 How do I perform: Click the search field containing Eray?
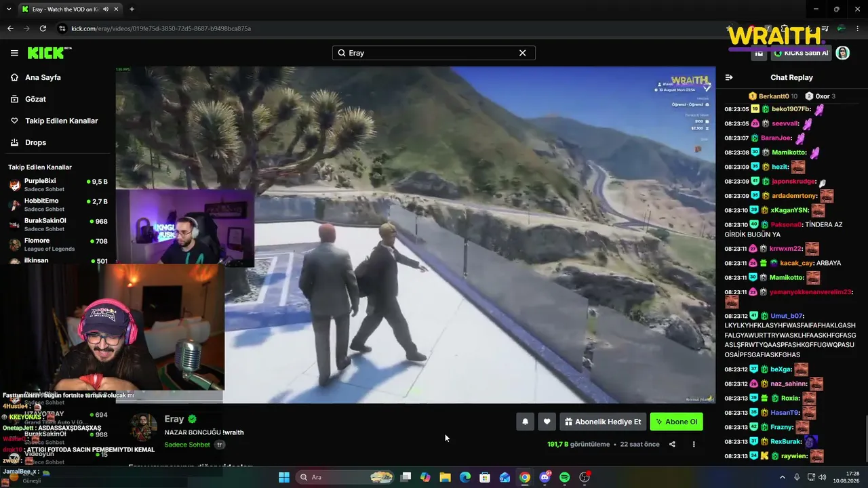(433, 53)
